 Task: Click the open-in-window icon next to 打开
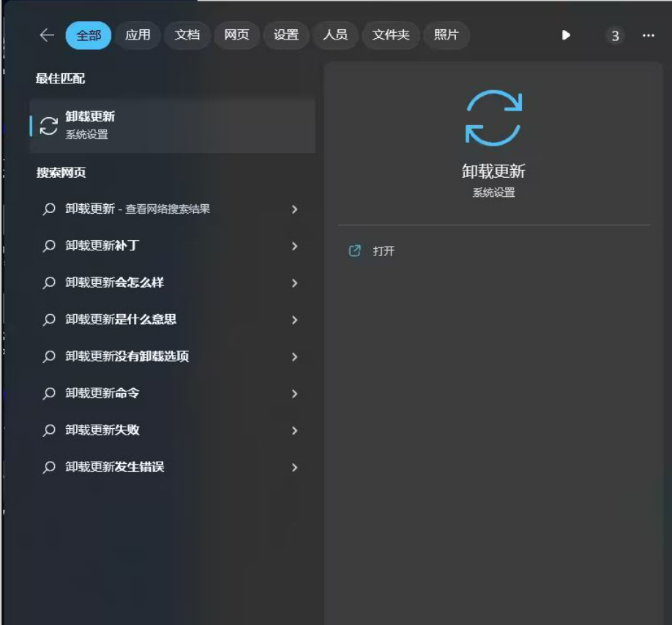[x=356, y=250]
